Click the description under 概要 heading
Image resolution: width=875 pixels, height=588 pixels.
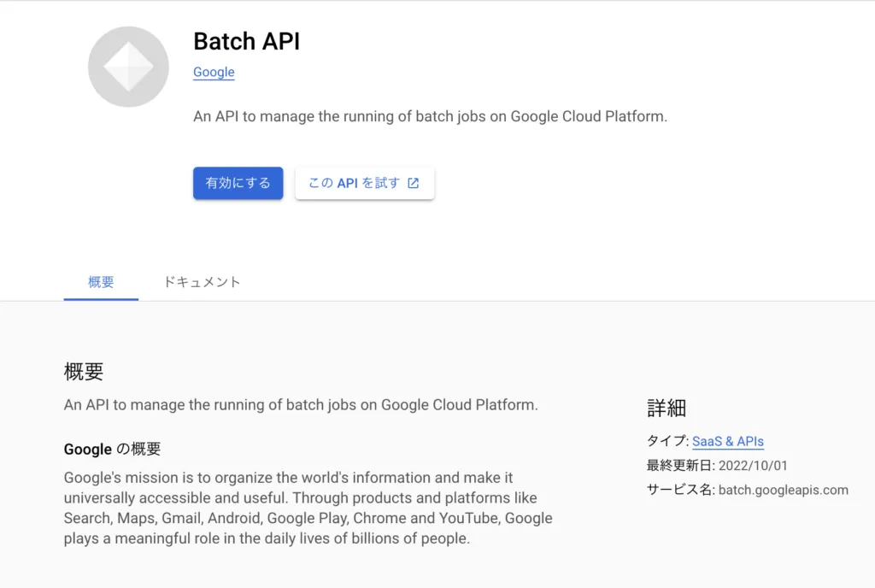[x=301, y=404]
